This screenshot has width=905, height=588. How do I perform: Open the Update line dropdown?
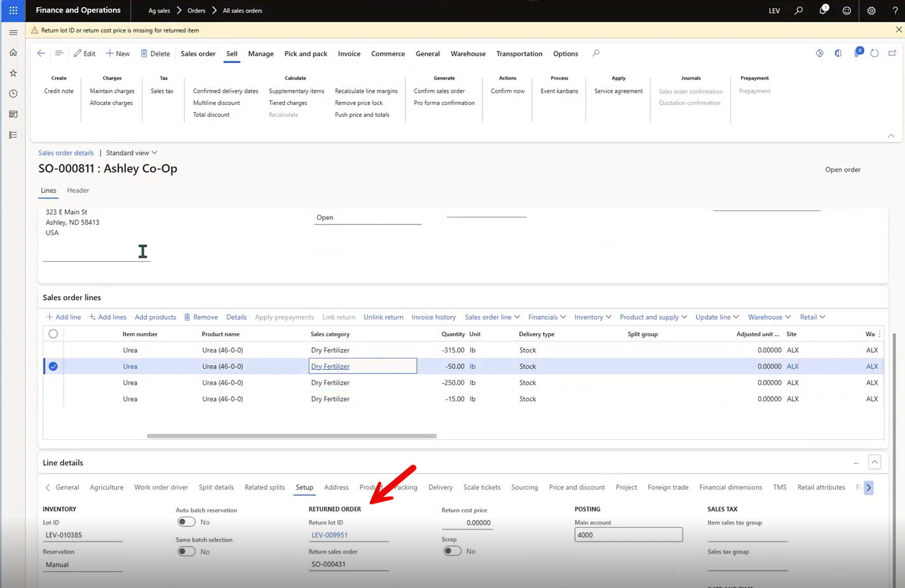(x=718, y=317)
